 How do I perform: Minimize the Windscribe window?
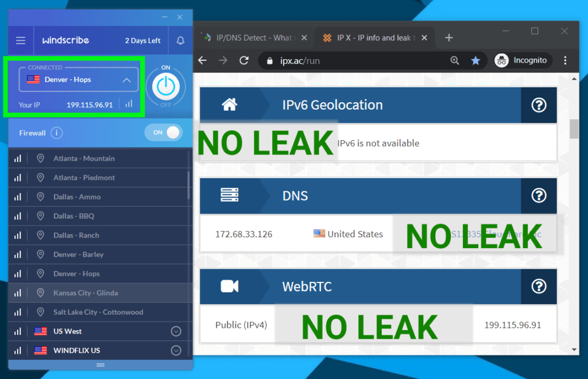pos(165,17)
